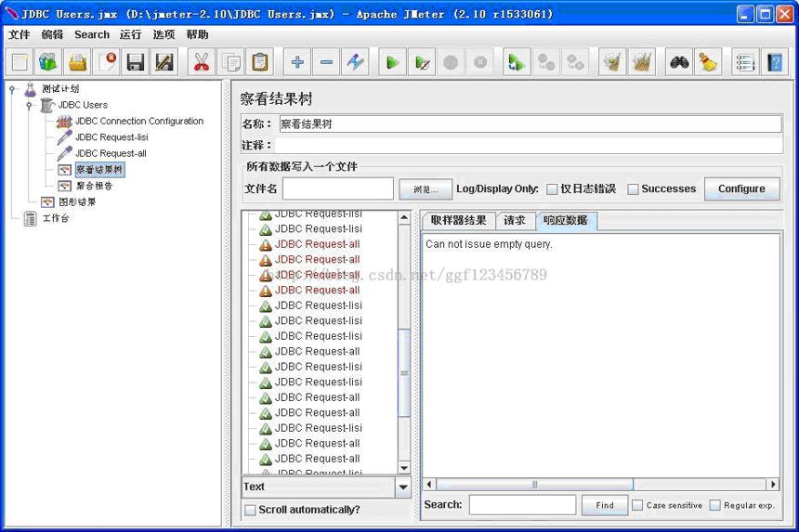Open the 运行 menu
Screen dimensions: 799x532
coord(130,34)
